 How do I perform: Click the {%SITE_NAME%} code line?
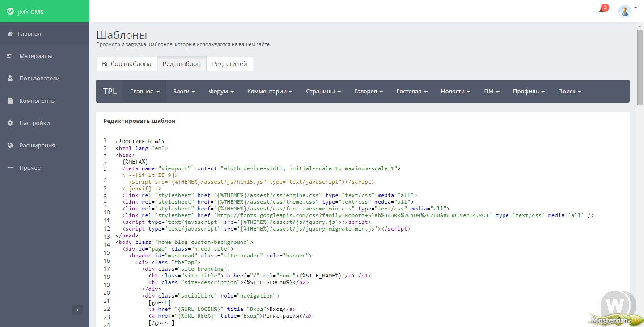click(259, 276)
